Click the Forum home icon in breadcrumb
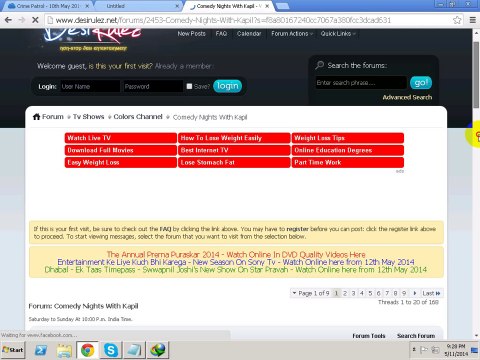 click(36, 117)
